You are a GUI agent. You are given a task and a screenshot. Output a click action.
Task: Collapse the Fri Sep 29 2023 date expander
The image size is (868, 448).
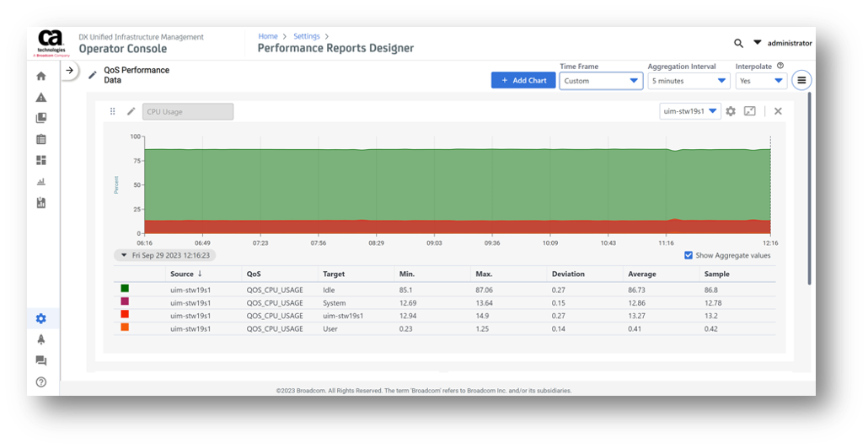(x=124, y=254)
